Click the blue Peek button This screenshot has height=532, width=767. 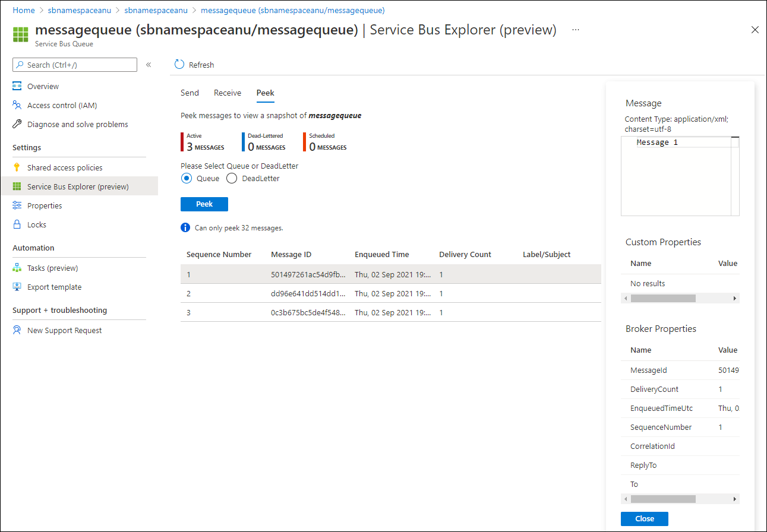pyautogui.click(x=204, y=204)
